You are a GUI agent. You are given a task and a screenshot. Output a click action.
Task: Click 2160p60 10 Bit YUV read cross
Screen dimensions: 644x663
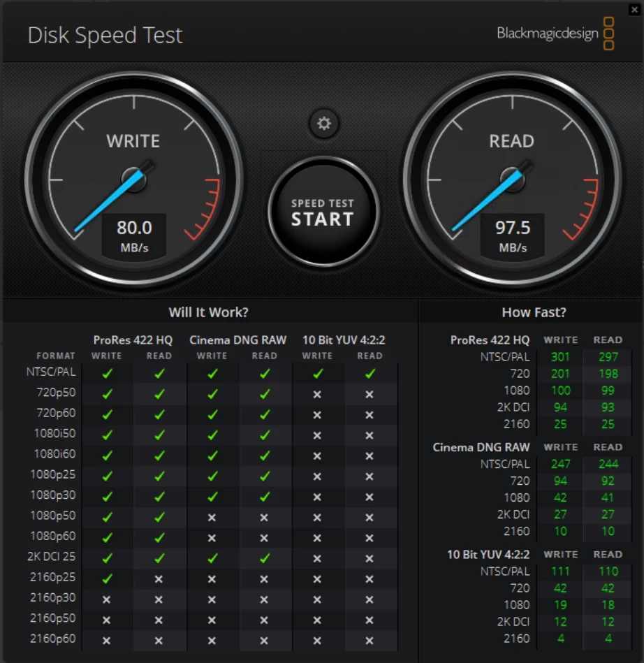[369, 641]
